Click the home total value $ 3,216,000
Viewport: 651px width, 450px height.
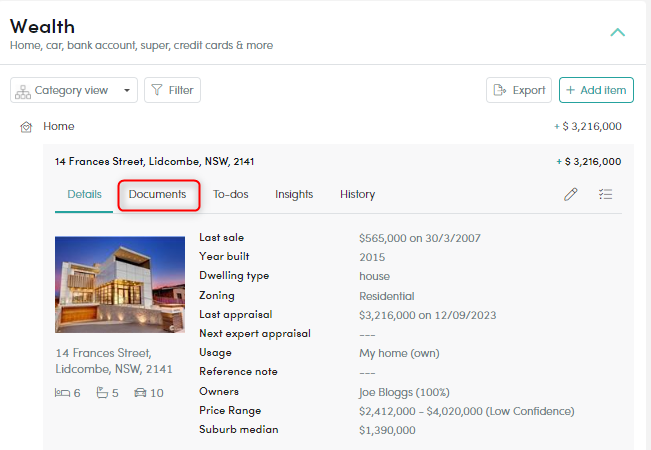click(x=588, y=126)
